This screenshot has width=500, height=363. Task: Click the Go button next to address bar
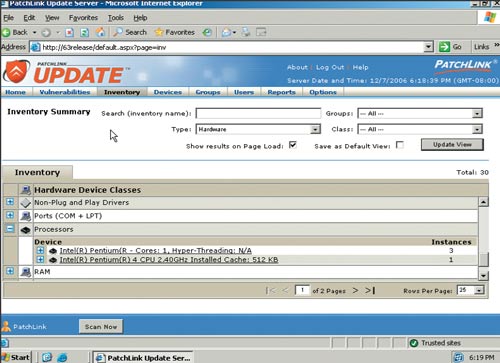tap(450, 47)
